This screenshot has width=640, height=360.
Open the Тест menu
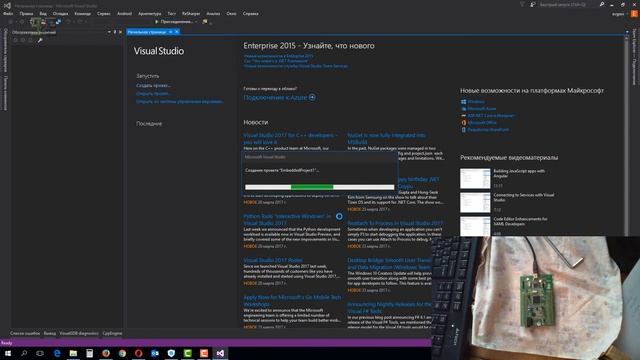pos(172,13)
